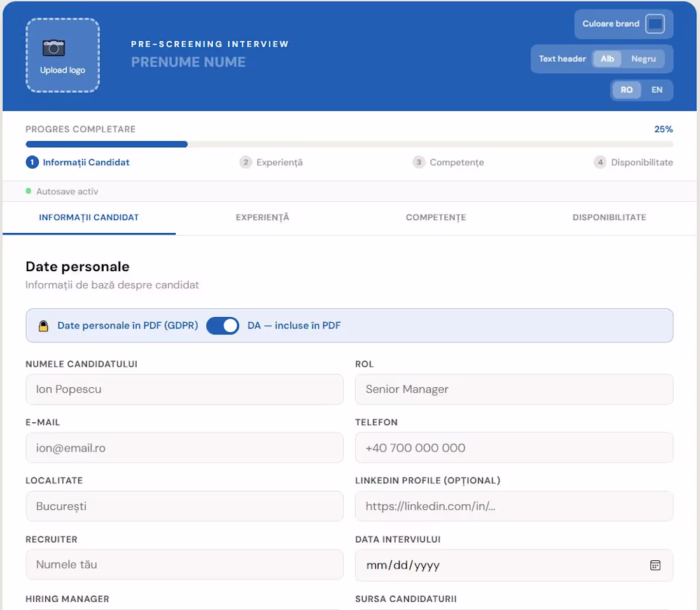700x610 pixels.
Task: Click the Recruiter input field
Action: (185, 564)
